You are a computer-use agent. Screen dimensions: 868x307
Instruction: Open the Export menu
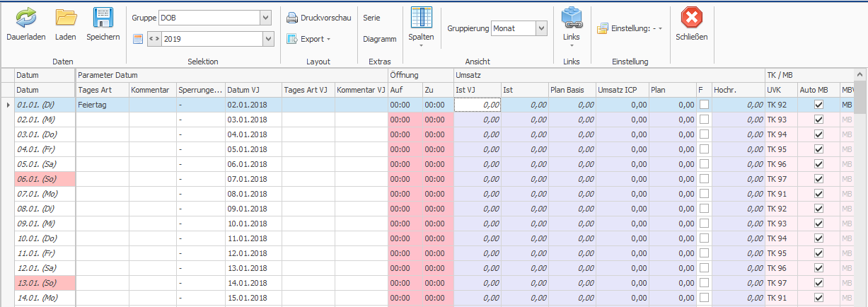coord(309,39)
